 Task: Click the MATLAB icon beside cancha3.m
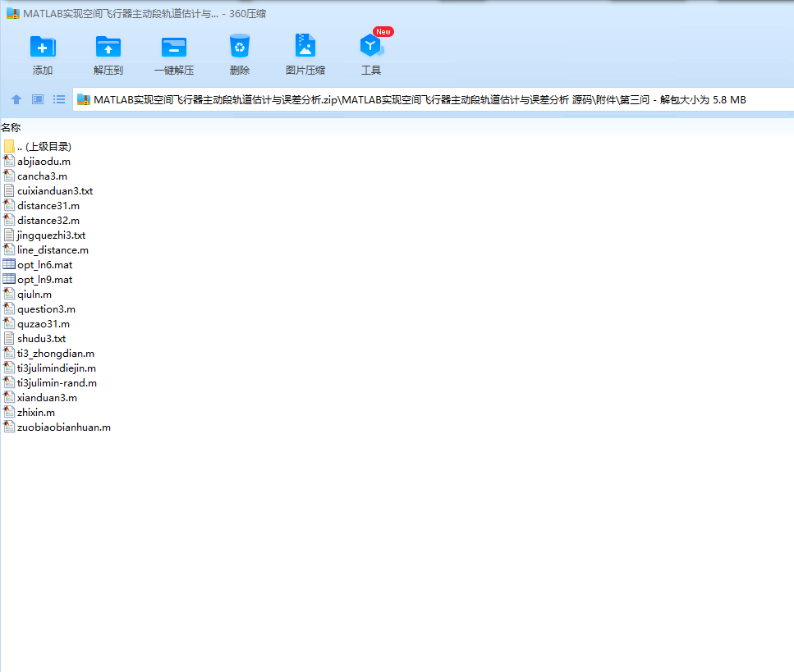[9, 176]
